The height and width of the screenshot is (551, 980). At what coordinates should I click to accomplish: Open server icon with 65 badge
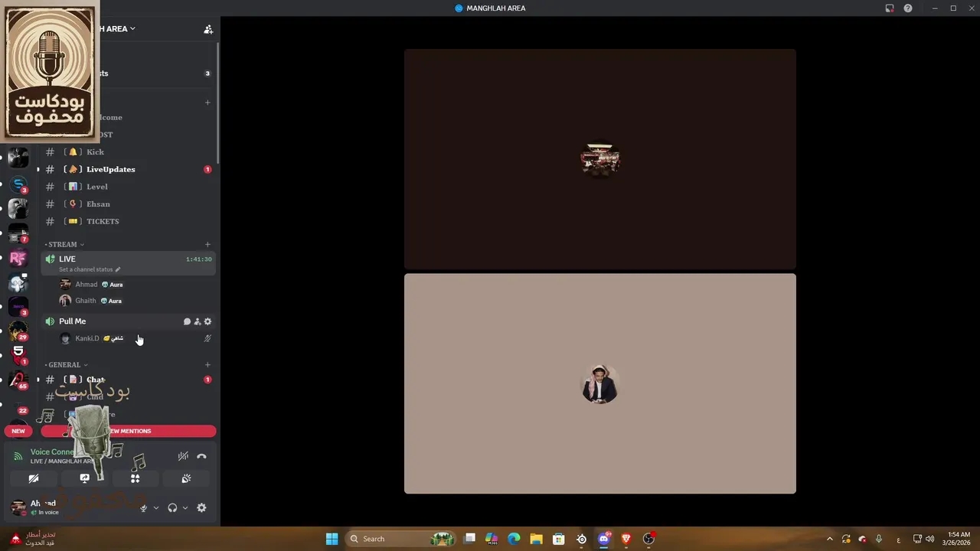click(18, 380)
